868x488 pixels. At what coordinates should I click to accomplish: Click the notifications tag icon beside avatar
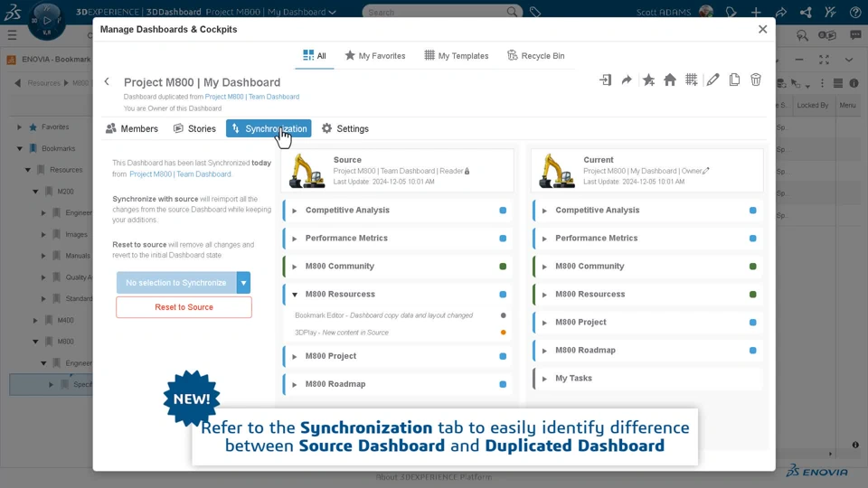click(x=731, y=12)
